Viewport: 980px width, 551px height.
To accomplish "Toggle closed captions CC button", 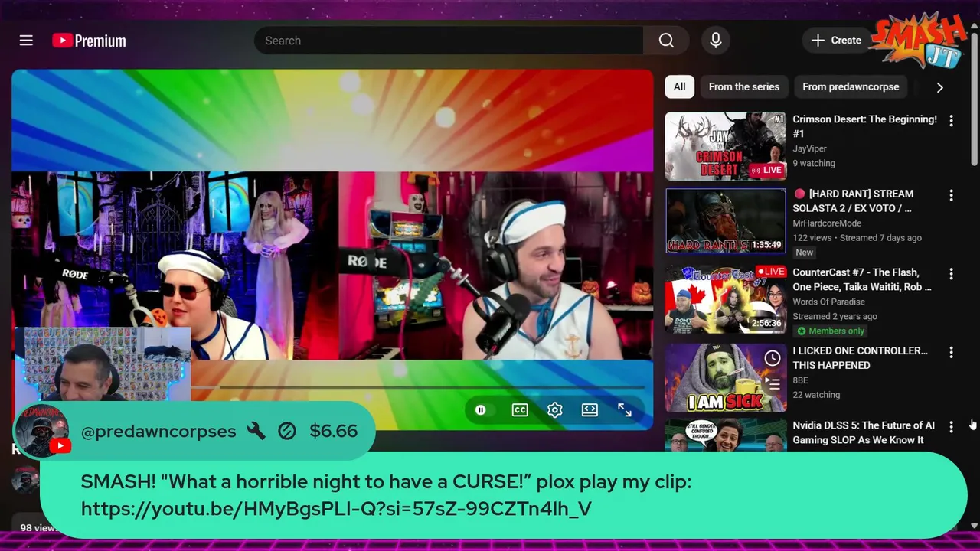I will pos(520,410).
